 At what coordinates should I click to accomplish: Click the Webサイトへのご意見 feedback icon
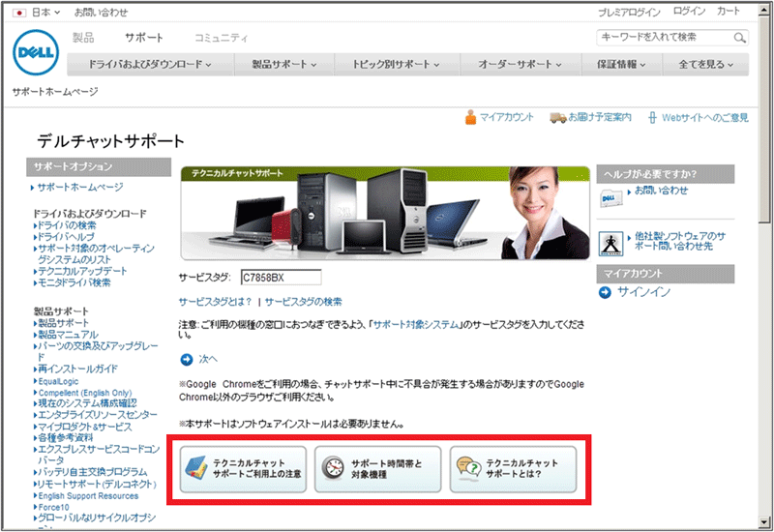[x=652, y=117]
